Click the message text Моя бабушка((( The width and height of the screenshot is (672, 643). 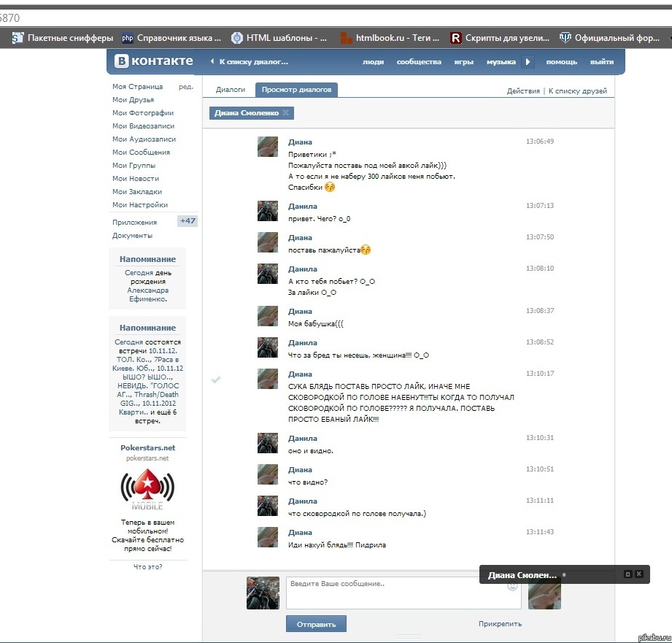[316, 323]
